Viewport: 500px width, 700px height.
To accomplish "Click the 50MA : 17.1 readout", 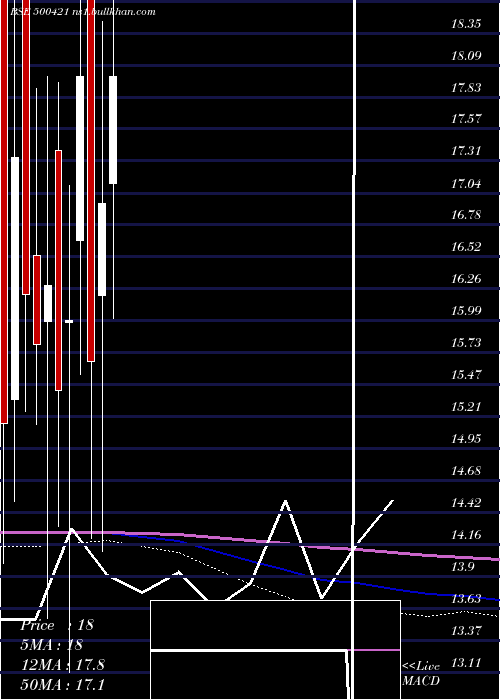I will [x=63, y=684].
